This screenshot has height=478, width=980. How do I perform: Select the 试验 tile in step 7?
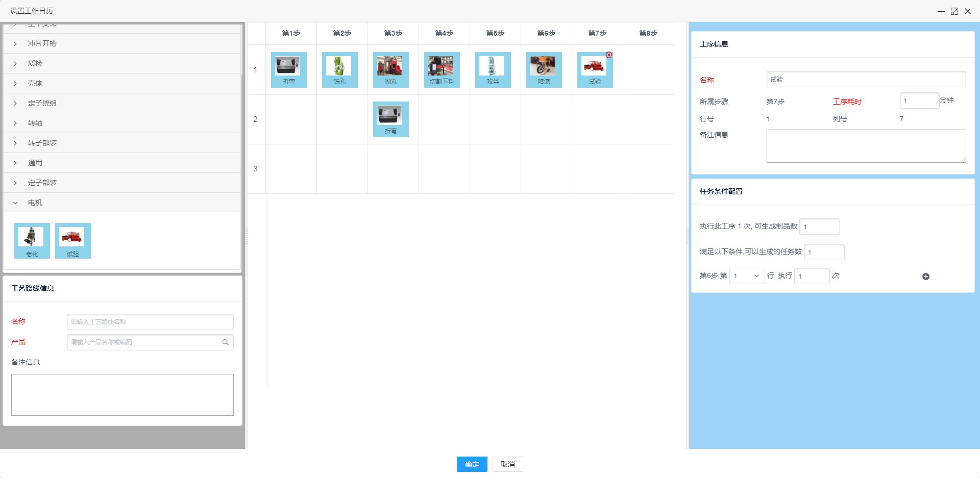coord(595,70)
